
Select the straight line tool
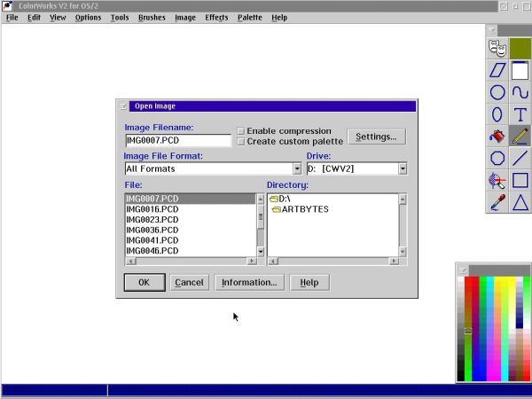coord(520,158)
